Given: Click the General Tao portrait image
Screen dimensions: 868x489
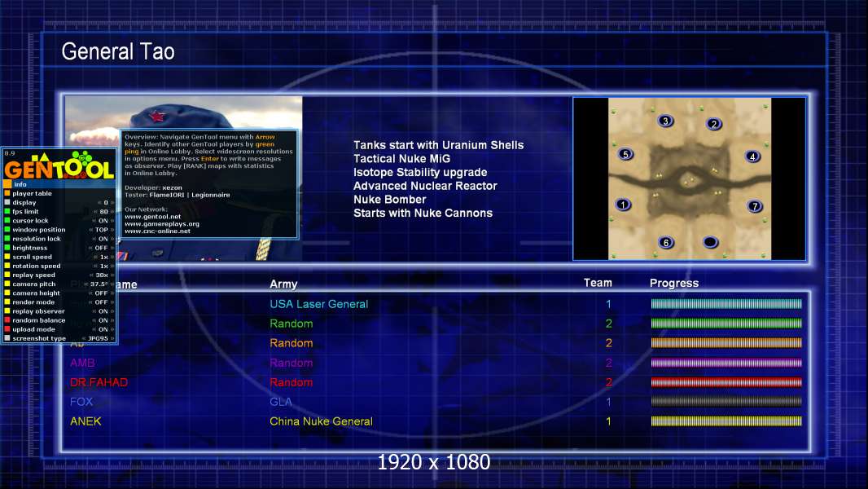Looking at the screenshot, I should click(x=184, y=178).
